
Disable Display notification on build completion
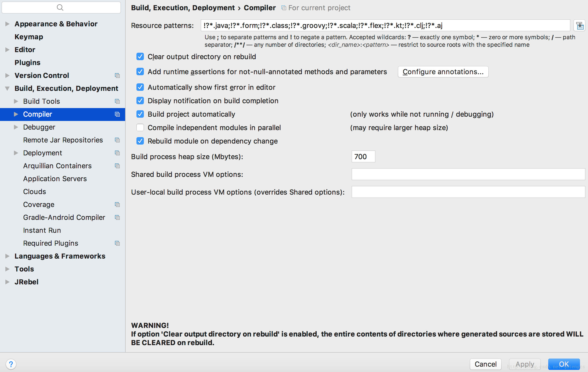pos(140,101)
